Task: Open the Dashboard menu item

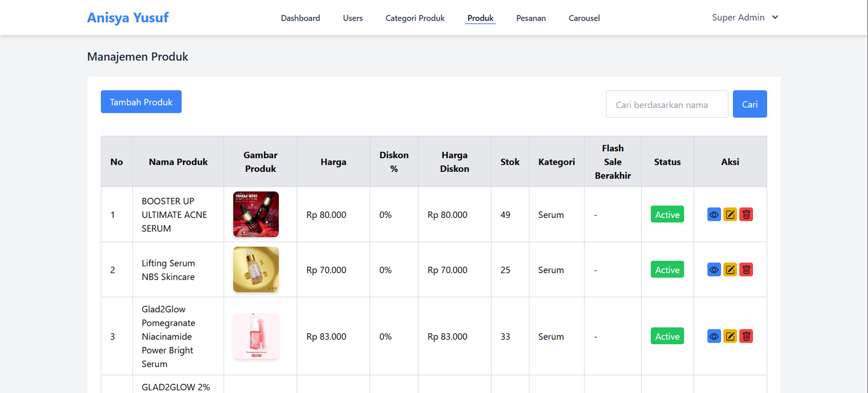Action: pyautogui.click(x=300, y=18)
